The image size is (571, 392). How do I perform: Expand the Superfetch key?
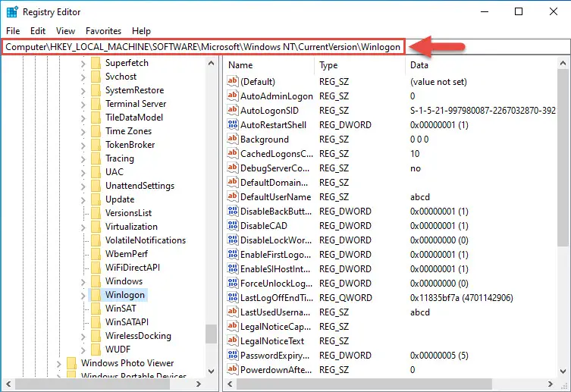[83, 64]
